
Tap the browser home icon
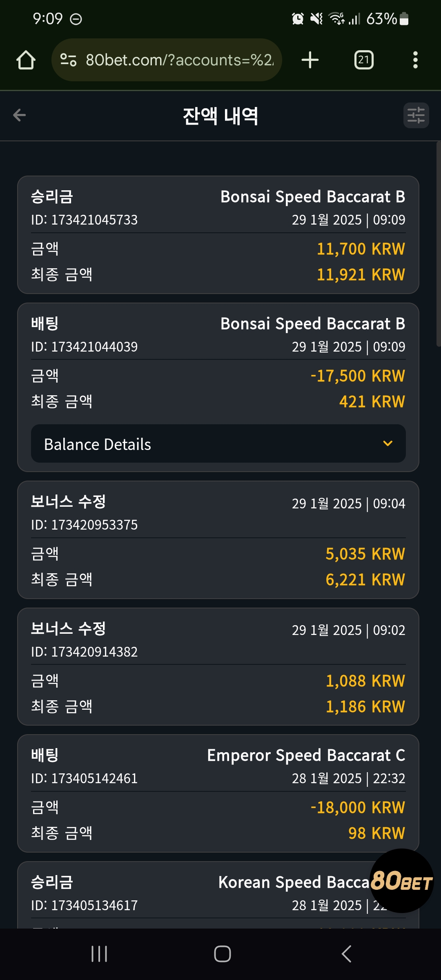[26, 60]
